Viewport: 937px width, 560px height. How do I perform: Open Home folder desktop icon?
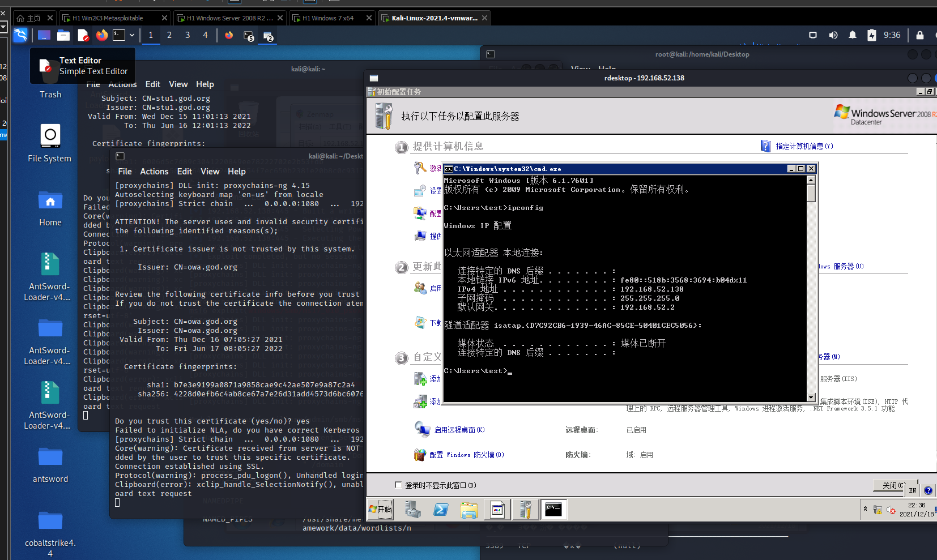click(50, 207)
